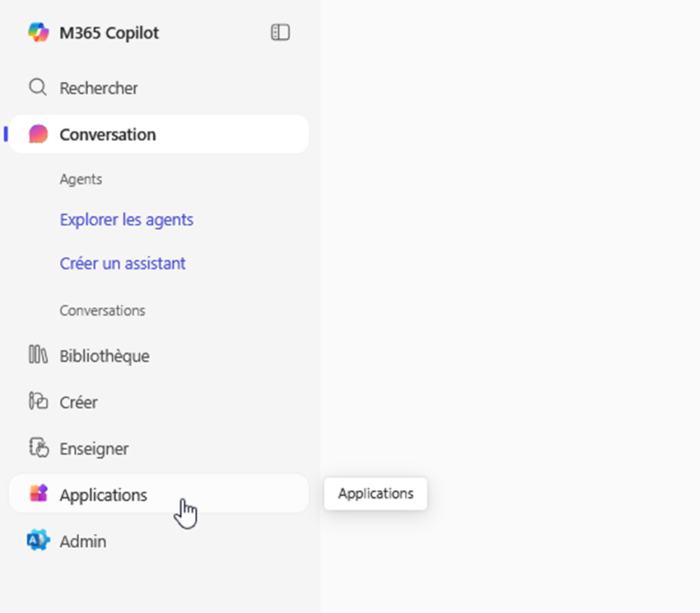Click the colorful Applications icon
This screenshot has width=700, height=613.
(38, 494)
